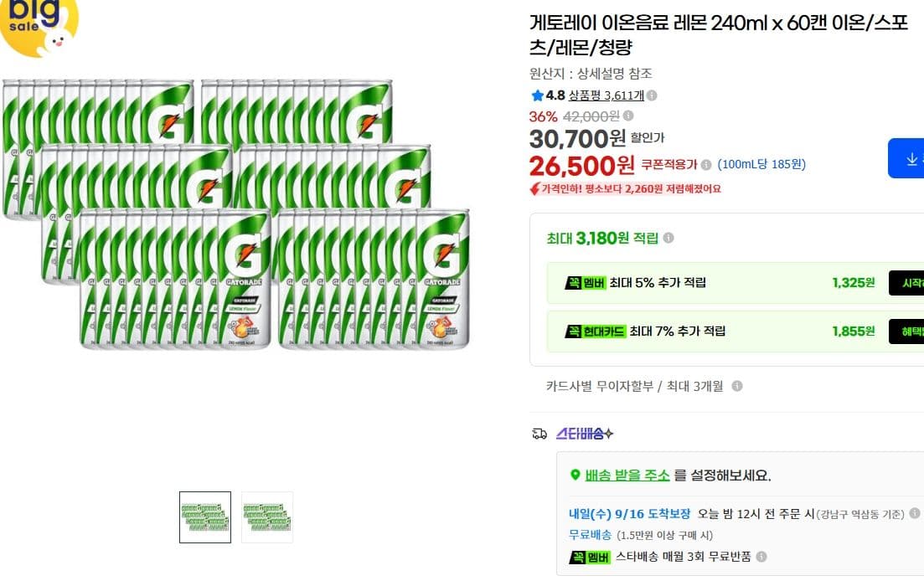This screenshot has width=924, height=586.
Task: Click info icon beside 카드사별 무이자할부
Action: pyautogui.click(x=736, y=386)
